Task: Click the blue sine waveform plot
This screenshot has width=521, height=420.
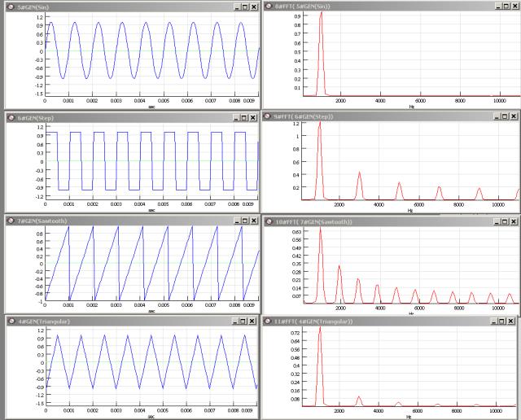Action: (152, 50)
